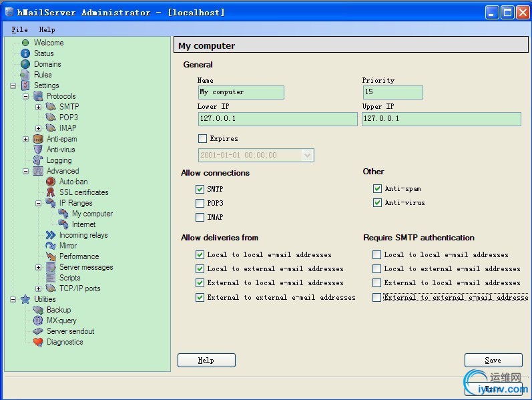Collapse the Protocols tree node
The image size is (532, 400).
26,96
